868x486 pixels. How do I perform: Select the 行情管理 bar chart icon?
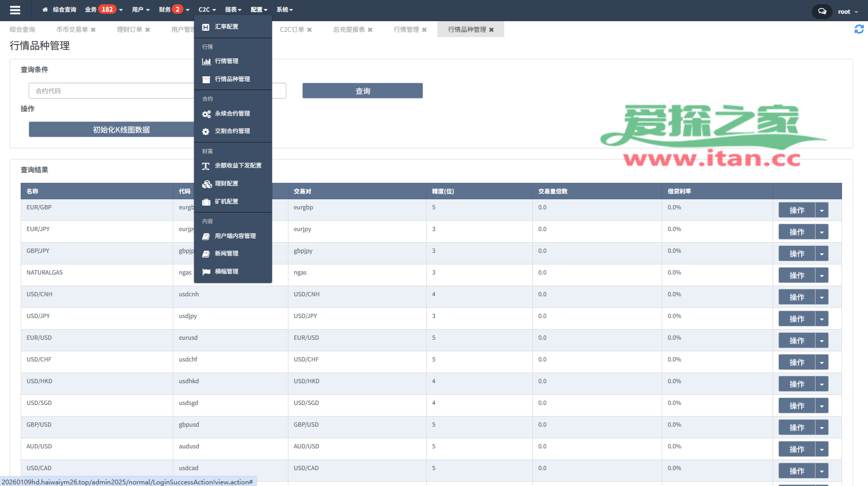pos(206,61)
